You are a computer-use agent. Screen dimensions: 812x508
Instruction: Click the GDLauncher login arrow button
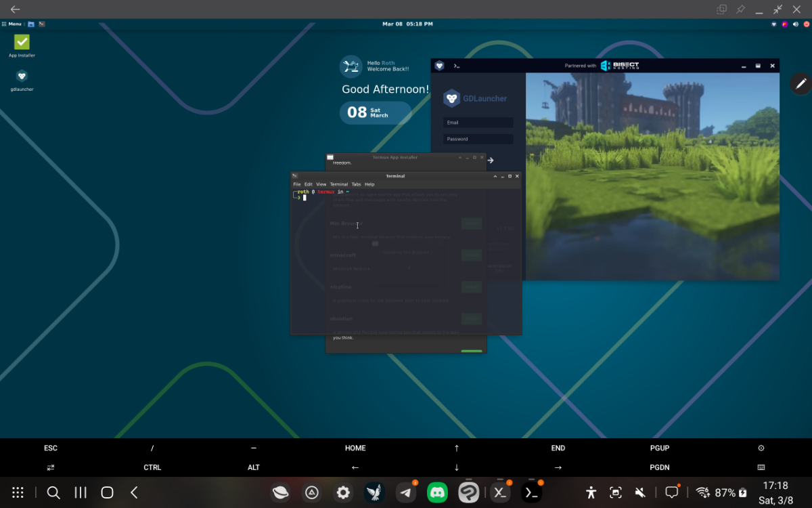[x=491, y=161]
